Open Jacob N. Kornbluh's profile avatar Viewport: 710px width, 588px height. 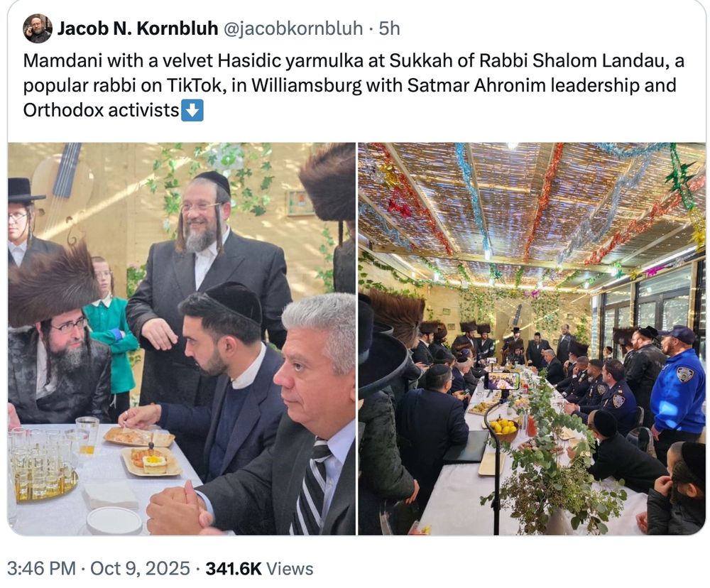(37, 28)
